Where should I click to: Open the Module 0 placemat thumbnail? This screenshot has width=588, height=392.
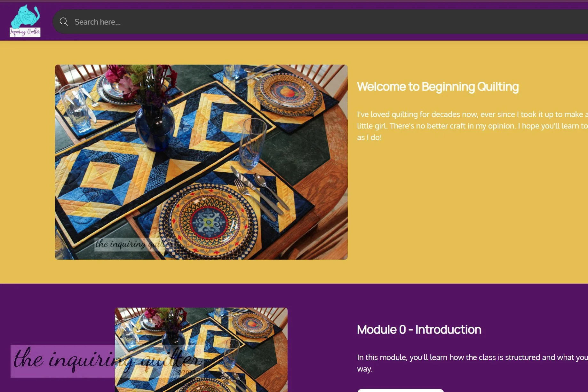(x=201, y=350)
